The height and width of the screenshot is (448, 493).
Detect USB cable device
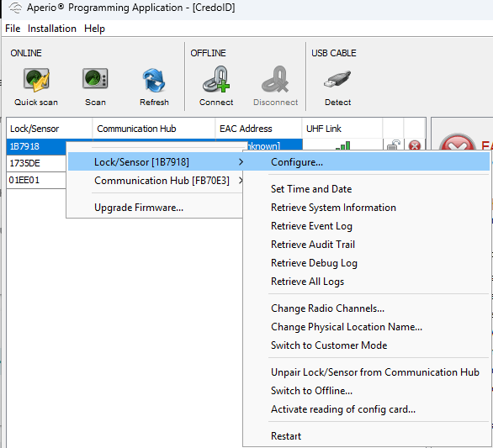point(337,87)
